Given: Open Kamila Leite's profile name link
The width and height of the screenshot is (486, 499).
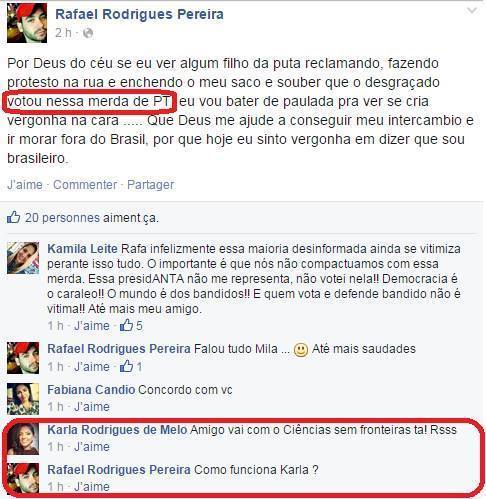Looking at the screenshot, I should (x=82, y=249).
